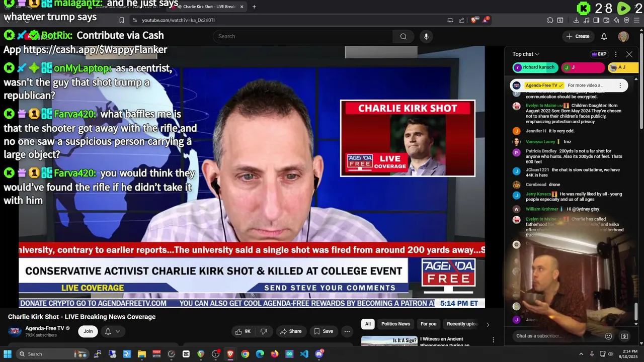
Task: Open options for I Witness an Ancient video
Action: point(493,340)
